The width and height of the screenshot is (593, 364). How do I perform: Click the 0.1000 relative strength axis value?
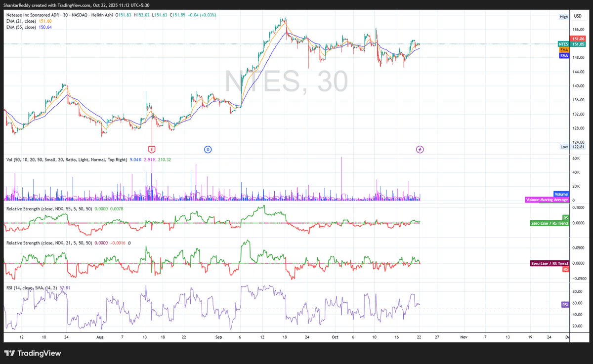point(577,207)
